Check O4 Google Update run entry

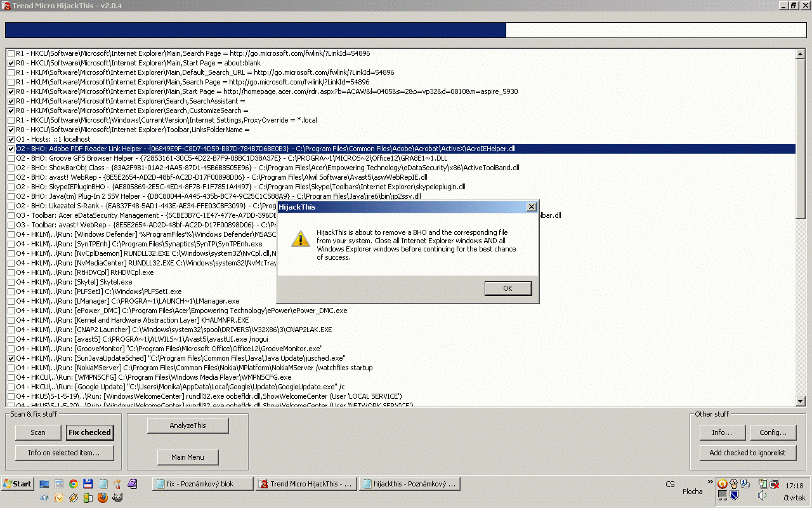point(11,387)
